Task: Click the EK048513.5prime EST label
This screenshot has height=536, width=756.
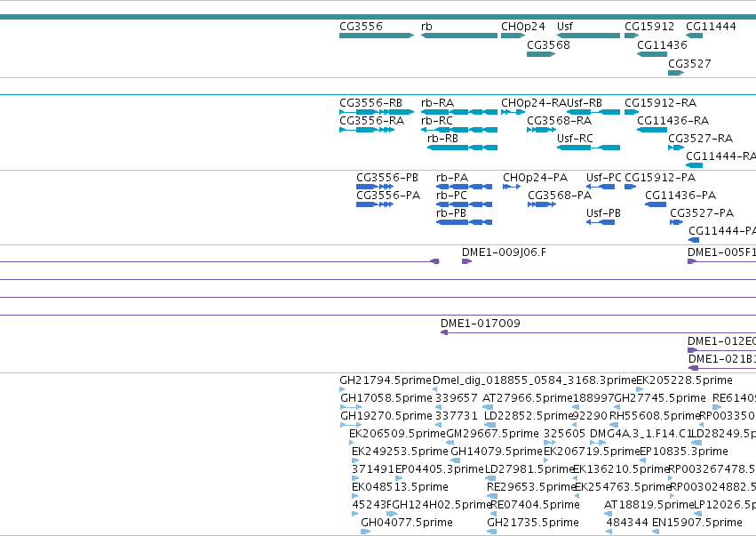Action: 400,487
